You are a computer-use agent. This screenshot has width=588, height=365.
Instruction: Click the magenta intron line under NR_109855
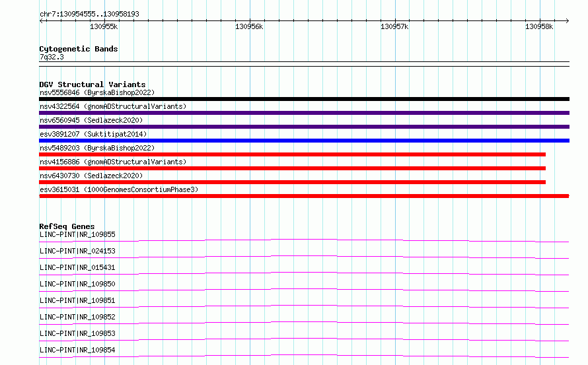click(304, 240)
